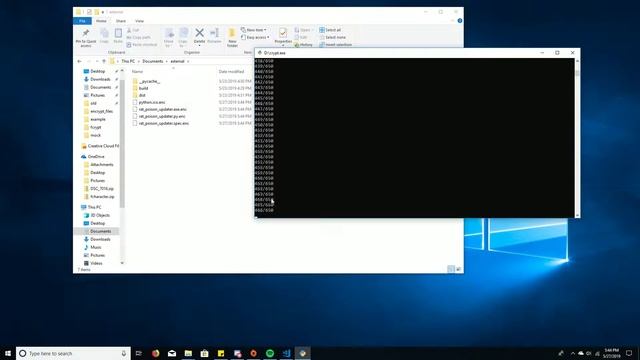640x360 pixels.
Task: Open Firefox from the taskbar
Action: tap(156, 353)
